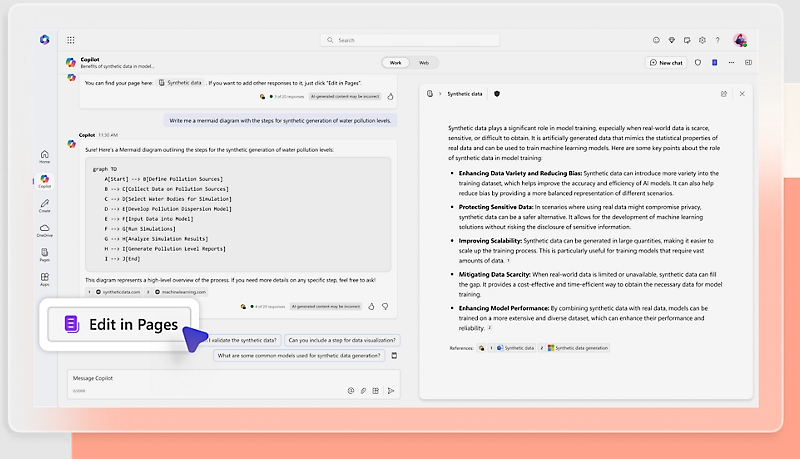Image resolution: width=800 pixels, height=459 pixels.
Task: Click the sensitivity shield next to page title
Action: [497, 94]
